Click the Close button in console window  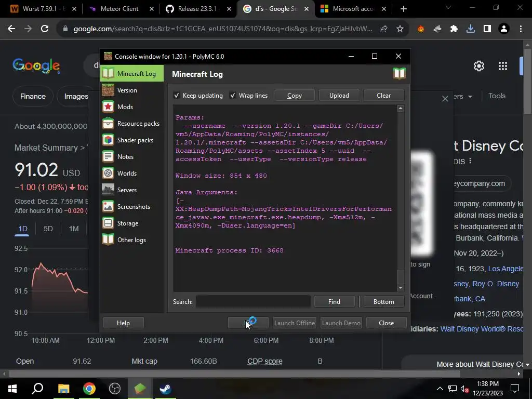click(x=386, y=323)
